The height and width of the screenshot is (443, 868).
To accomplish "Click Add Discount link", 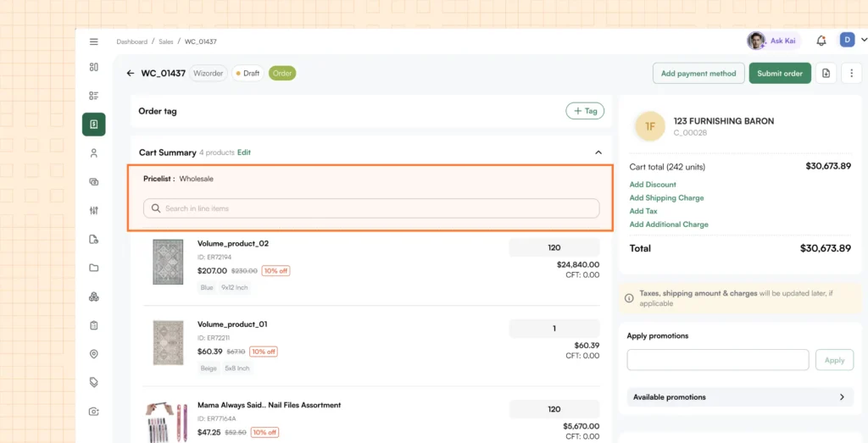I will tap(653, 185).
